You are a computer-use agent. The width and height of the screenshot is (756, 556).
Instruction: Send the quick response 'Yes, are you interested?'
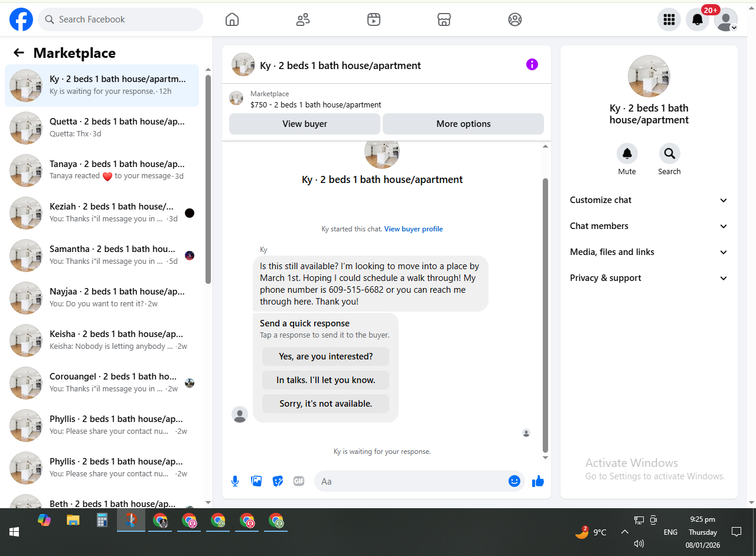point(326,357)
